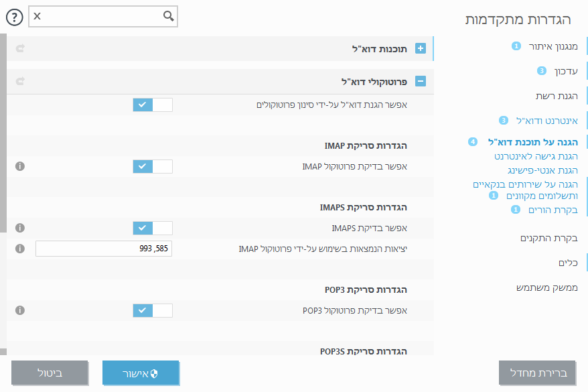This screenshot has width=588, height=392.
Task: Click the info icon next to POP3 protocol checking
Action: click(x=19, y=310)
